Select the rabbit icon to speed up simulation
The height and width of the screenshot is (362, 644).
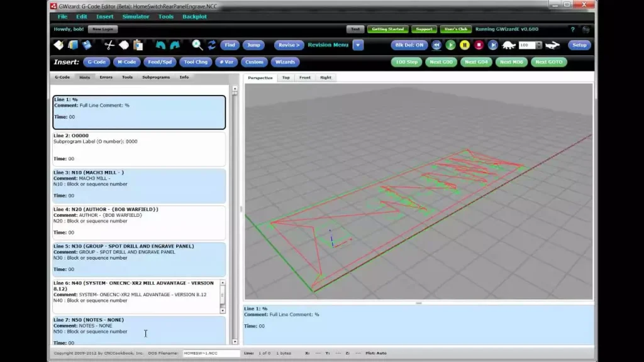coord(552,45)
